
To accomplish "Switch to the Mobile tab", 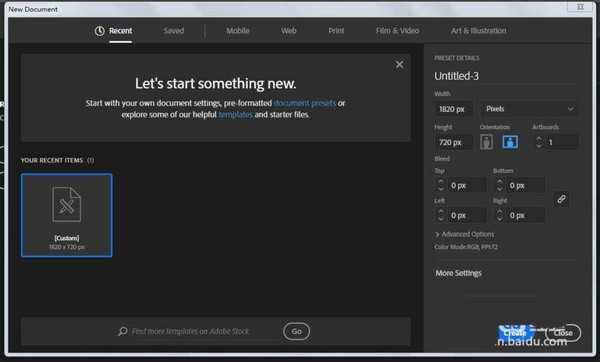I will [x=238, y=31].
